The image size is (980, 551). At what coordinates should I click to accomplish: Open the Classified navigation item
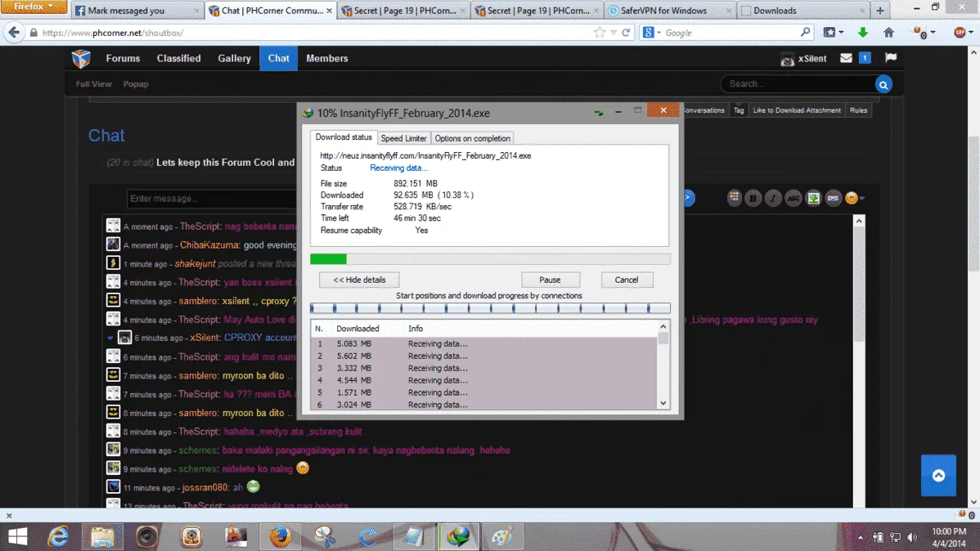click(179, 58)
